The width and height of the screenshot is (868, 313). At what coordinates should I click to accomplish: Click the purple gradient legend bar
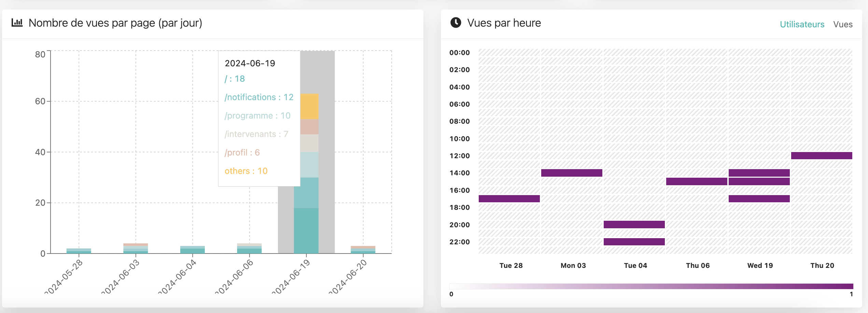coord(651,286)
